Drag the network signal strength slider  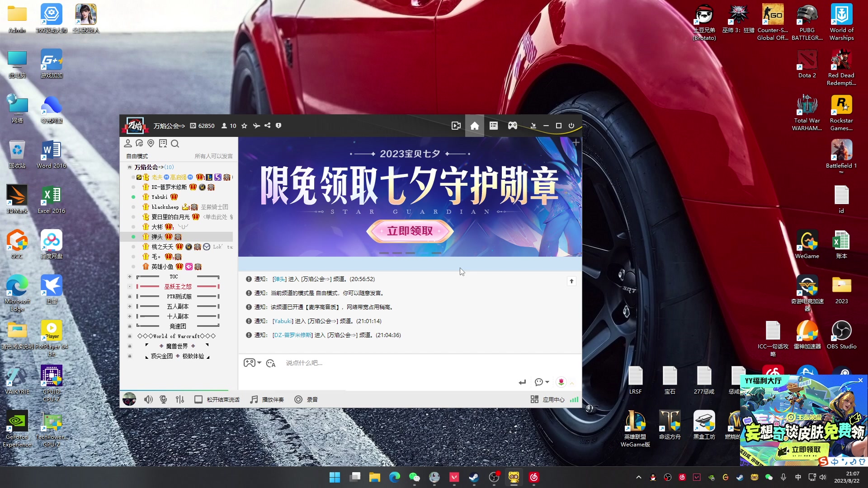574,400
